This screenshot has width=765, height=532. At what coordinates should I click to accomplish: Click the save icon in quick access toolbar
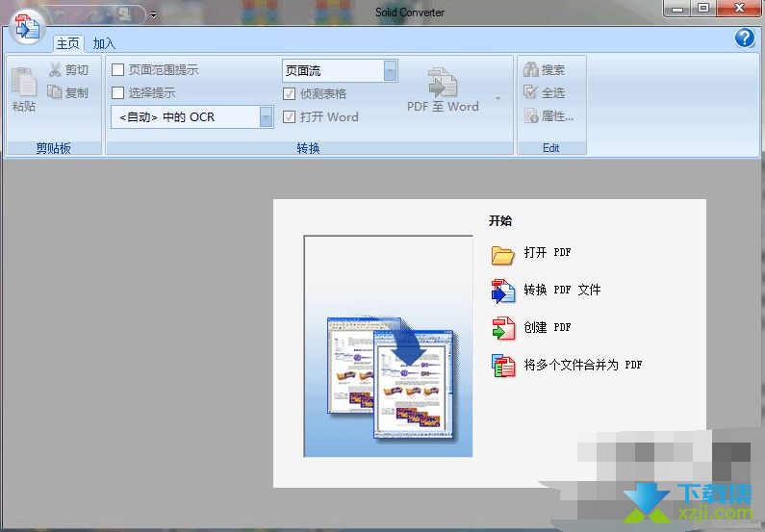click(x=125, y=15)
